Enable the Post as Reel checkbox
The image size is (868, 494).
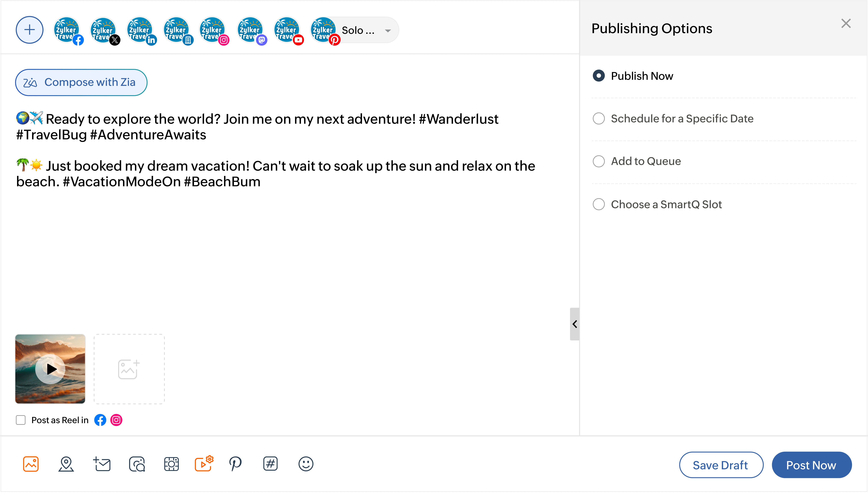point(21,420)
